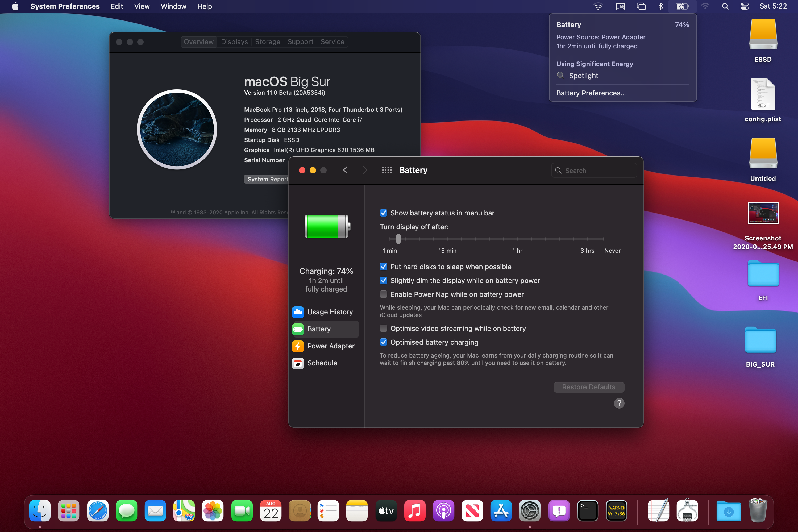Image resolution: width=798 pixels, height=532 pixels.
Task: Select the Battery sidebar item
Action: (x=325, y=329)
